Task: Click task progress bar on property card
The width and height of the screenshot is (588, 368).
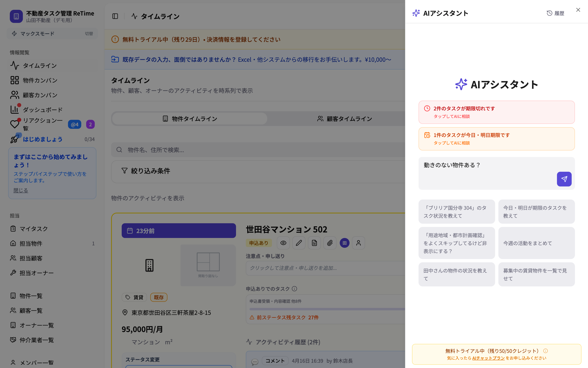Action: [x=327, y=309]
